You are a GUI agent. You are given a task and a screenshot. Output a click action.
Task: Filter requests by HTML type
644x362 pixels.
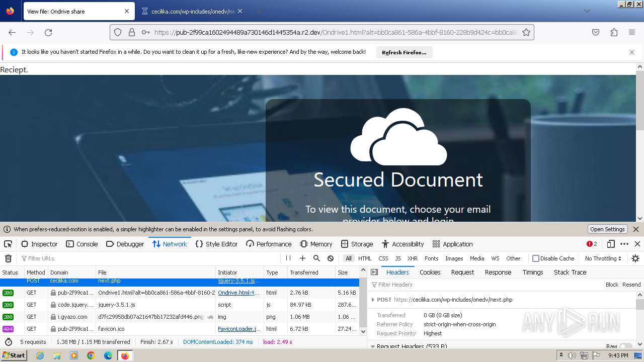pyautogui.click(x=365, y=258)
